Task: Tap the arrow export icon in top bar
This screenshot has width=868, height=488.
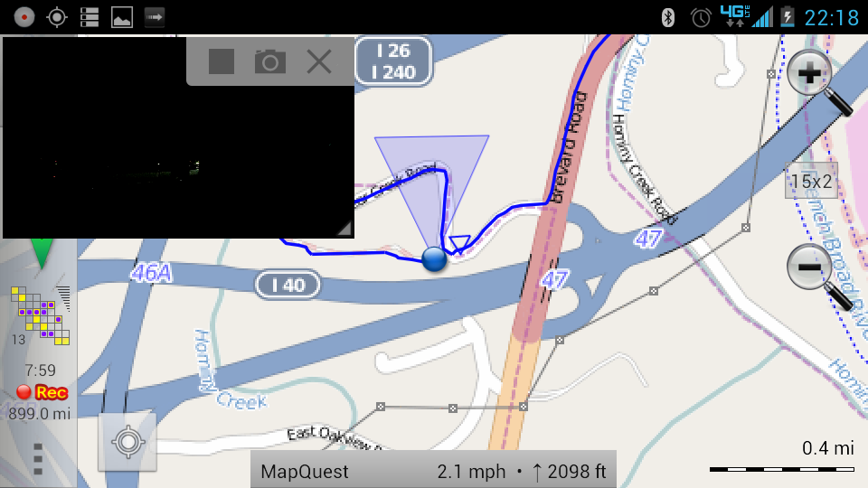Action: (x=154, y=17)
